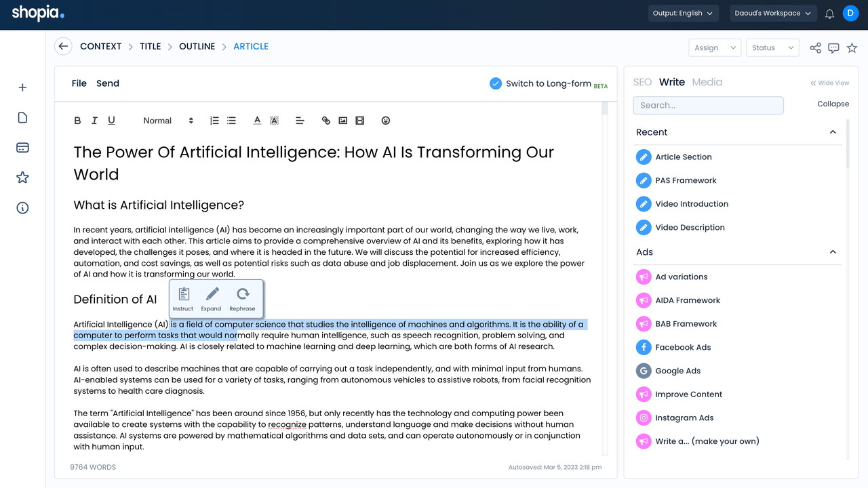This screenshot has height=488, width=868.
Task: Collapse the Recent section chevron
Action: (x=833, y=132)
